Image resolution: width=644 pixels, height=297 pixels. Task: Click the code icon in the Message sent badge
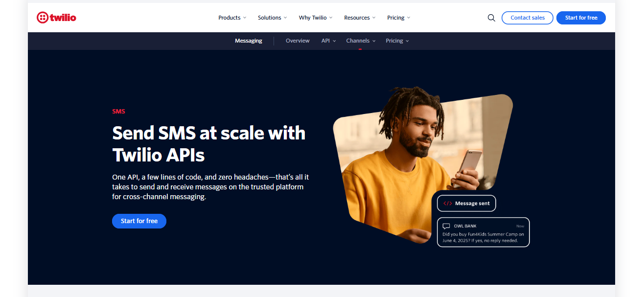point(447,203)
